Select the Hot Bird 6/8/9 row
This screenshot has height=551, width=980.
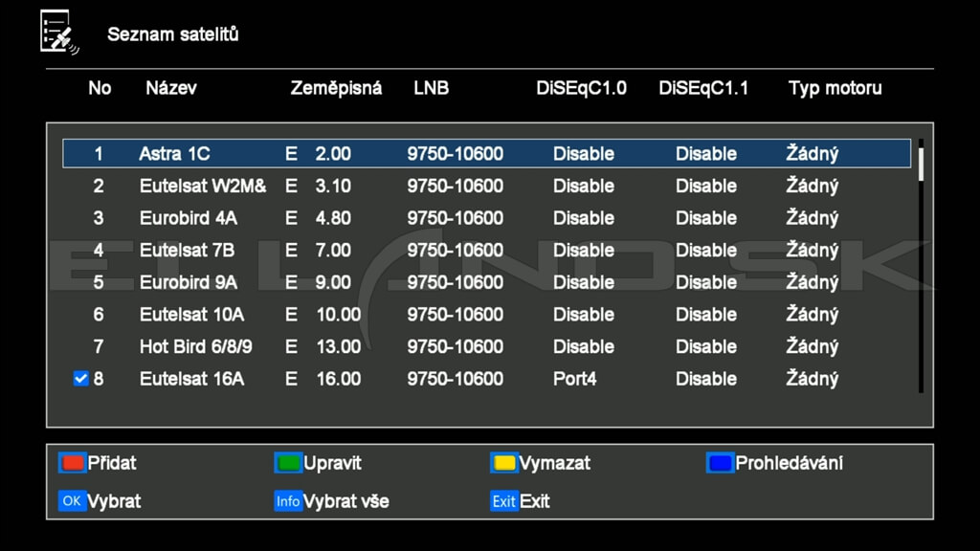coord(486,346)
